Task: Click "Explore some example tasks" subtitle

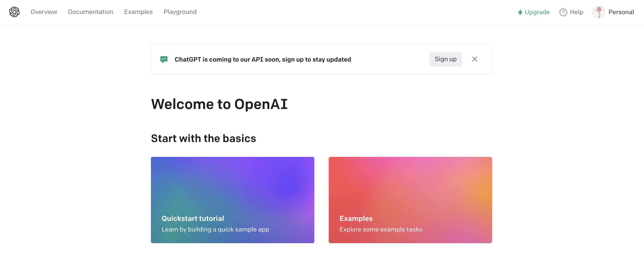Action: [x=381, y=229]
